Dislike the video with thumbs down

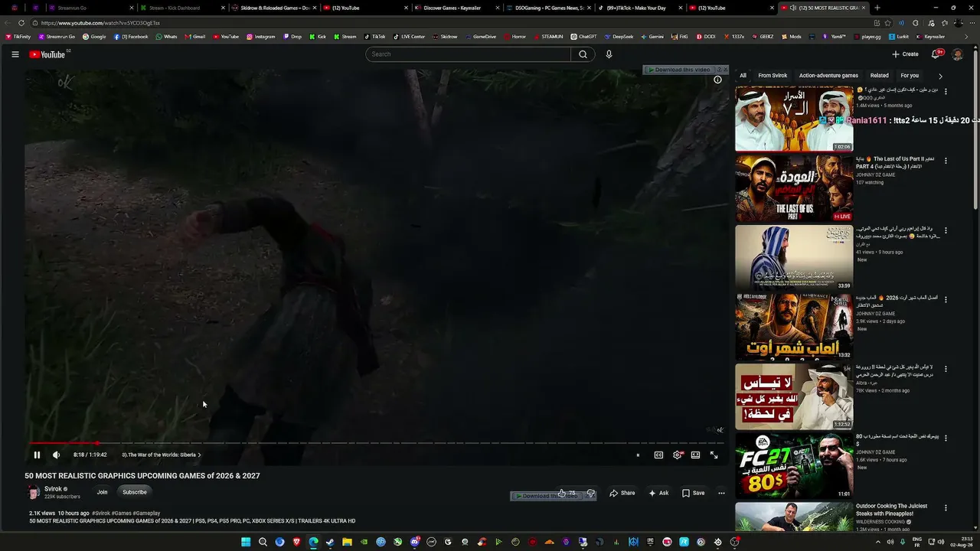[x=590, y=493]
